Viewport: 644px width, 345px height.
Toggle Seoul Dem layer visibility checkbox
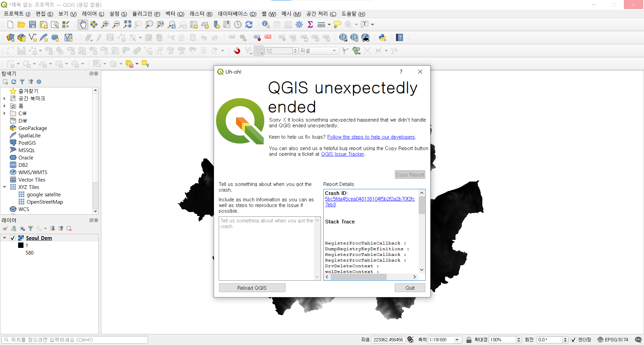pyautogui.click(x=12, y=238)
